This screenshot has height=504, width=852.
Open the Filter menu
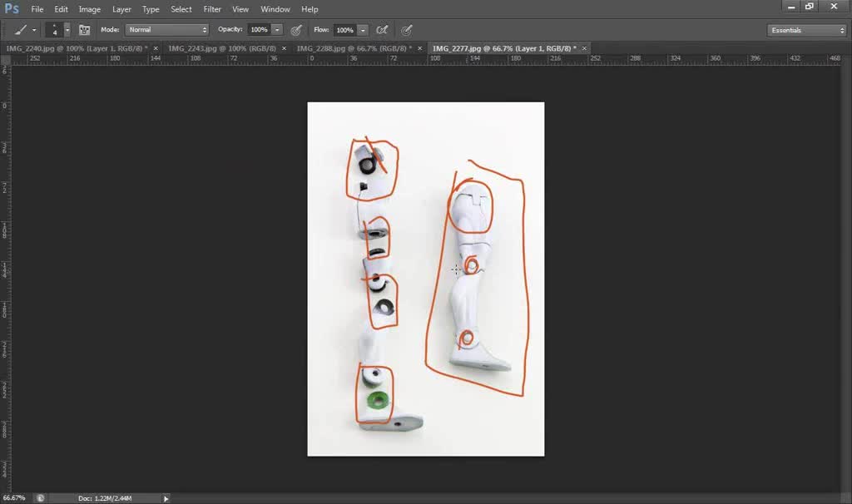(x=212, y=9)
